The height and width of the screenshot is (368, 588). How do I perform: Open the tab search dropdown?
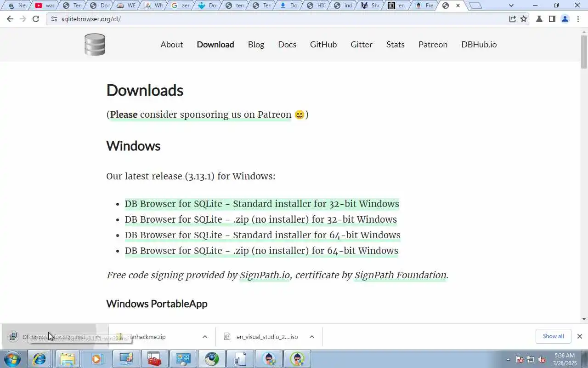click(x=511, y=6)
